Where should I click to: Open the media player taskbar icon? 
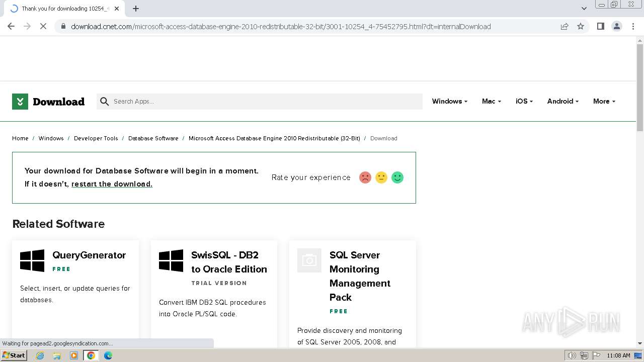click(x=74, y=355)
